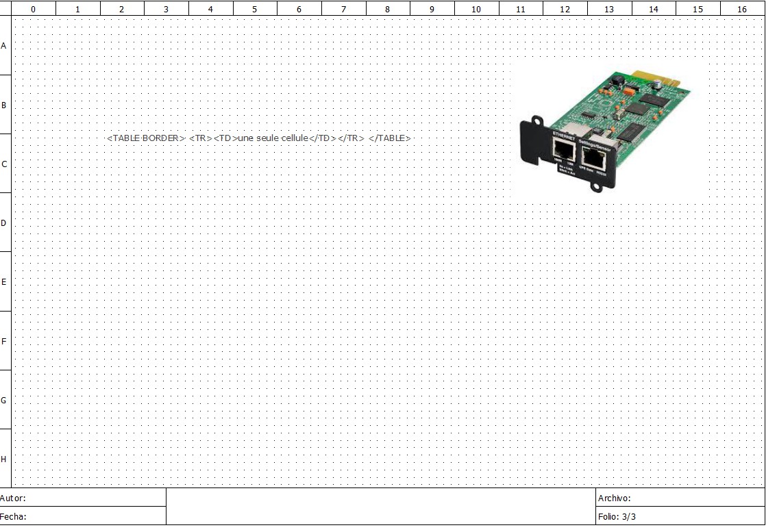Click row header A
777x532 pixels.
pos(5,46)
